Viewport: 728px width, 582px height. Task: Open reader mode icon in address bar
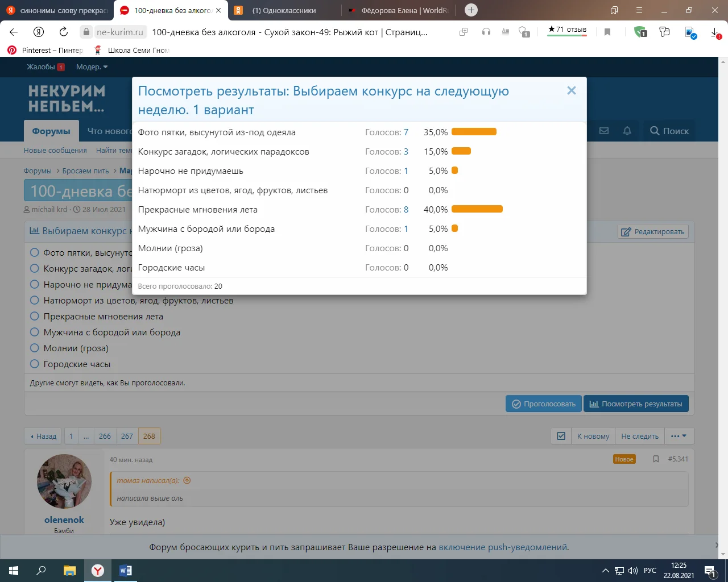coord(506,32)
